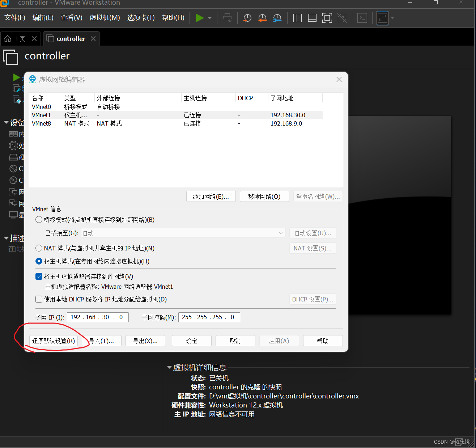The height and width of the screenshot is (448, 476).
Task: Click the Home tab house icon
Action: pos(8,38)
